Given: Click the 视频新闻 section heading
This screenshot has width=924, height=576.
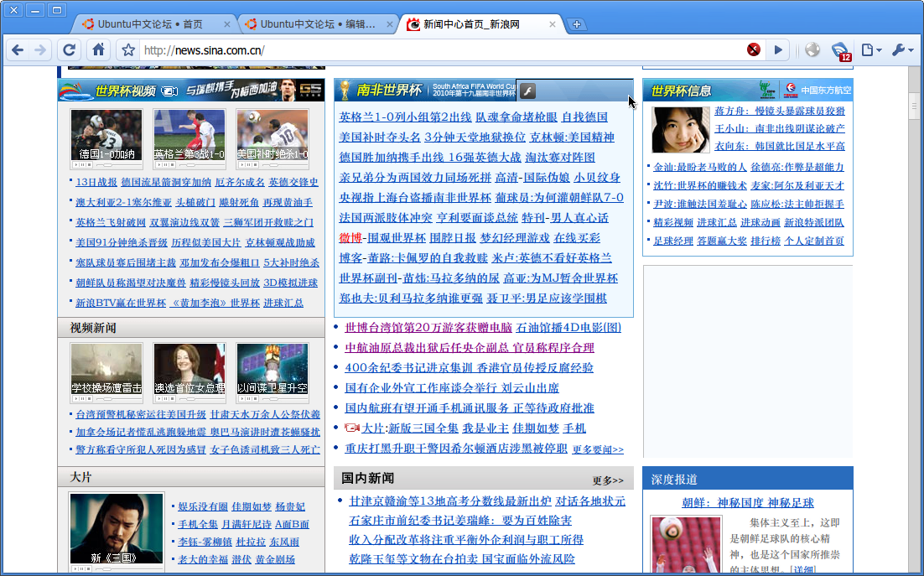Looking at the screenshot, I should pos(93,328).
